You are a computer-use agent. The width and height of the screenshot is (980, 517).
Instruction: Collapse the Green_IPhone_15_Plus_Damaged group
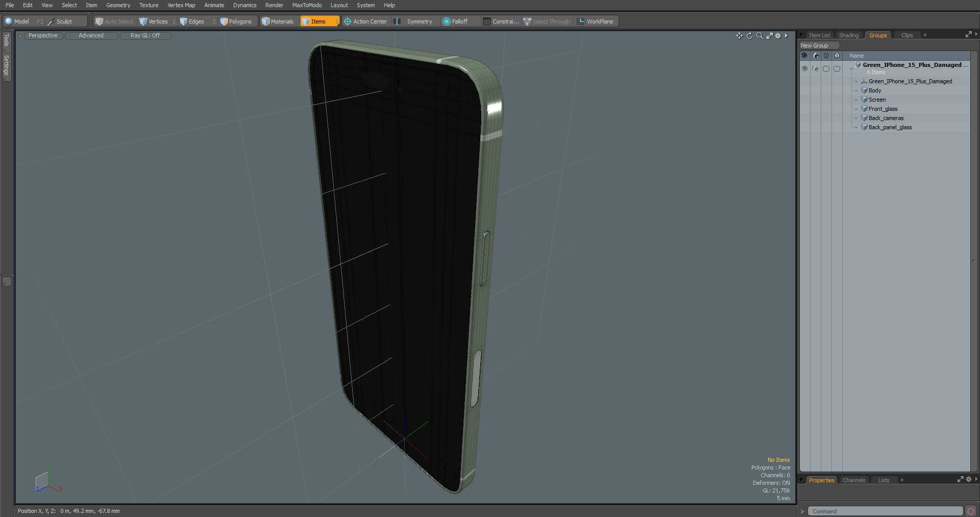pos(851,68)
